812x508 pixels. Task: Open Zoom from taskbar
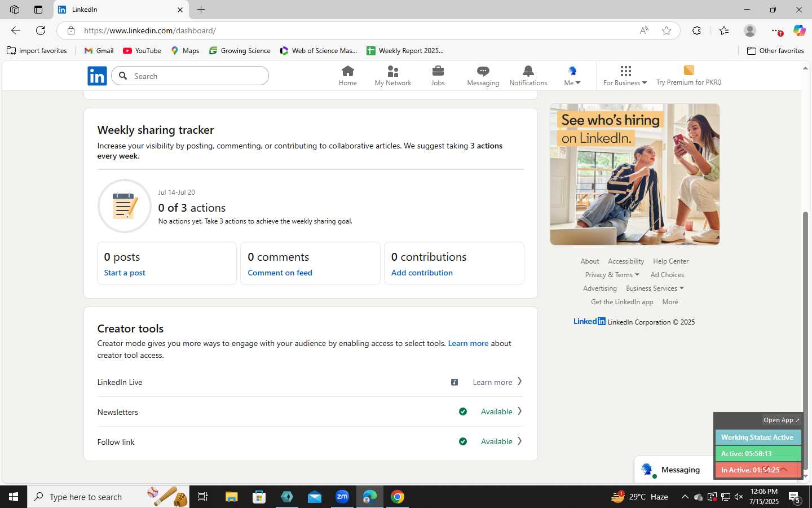pos(342,497)
